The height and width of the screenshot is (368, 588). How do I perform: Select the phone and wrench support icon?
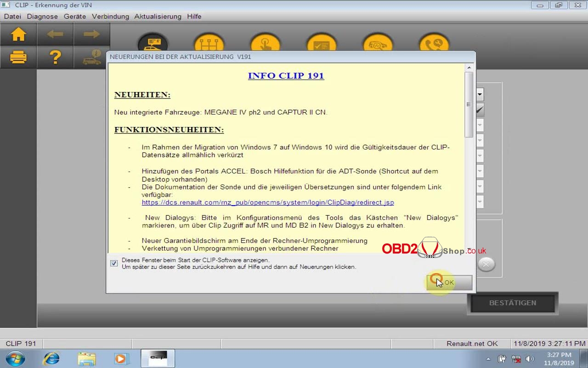click(x=434, y=45)
